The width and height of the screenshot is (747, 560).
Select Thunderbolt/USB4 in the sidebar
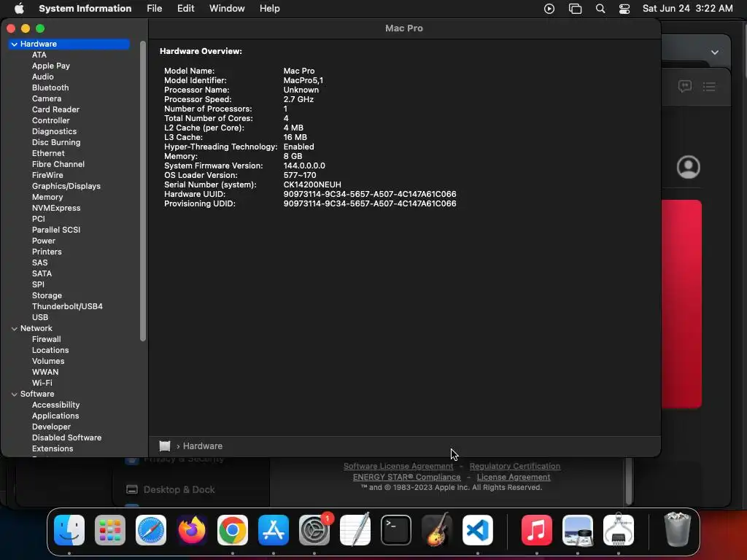(67, 307)
